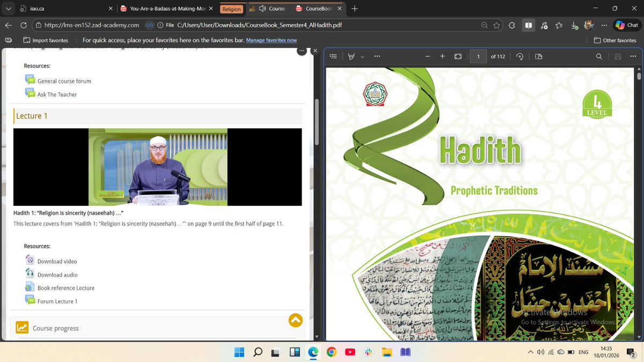
Task: Open the user profile avatar
Action: click(589, 25)
